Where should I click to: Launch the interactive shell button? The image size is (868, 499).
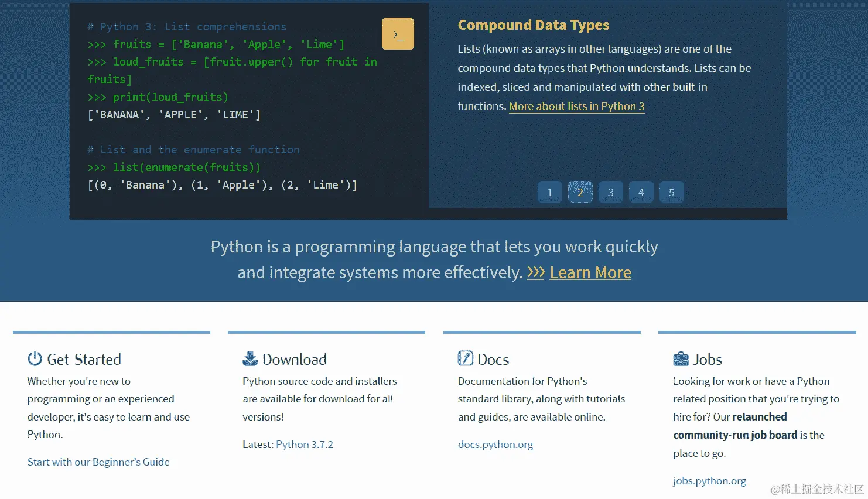[398, 34]
